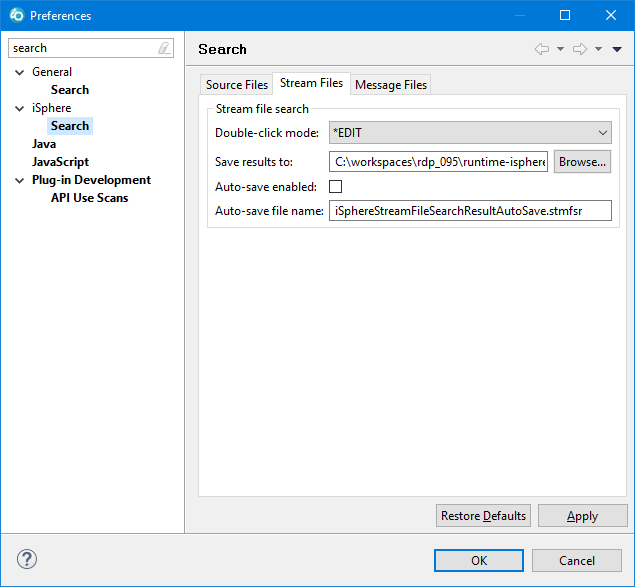Open forward history dropdown arrow
Image resolution: width=635 pixels, height=587 pixels.
point(599,49)
